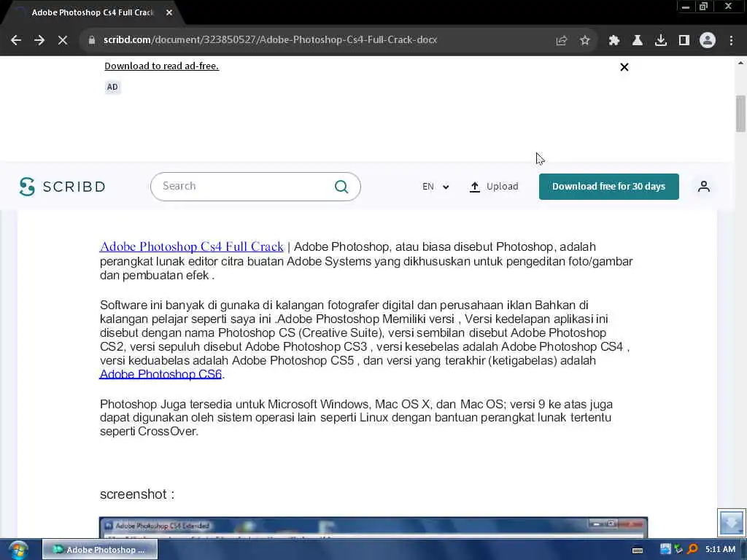The width and height of the screenshot is (747, 560).
Task: Go to Scribd home via logo
Action: (63, 187)
